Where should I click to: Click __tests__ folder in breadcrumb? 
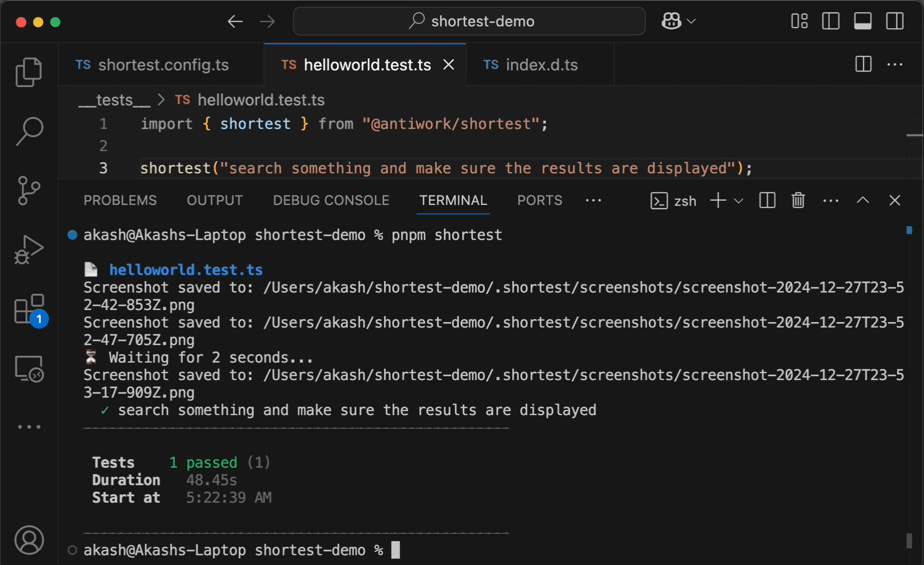pos(114,100)
